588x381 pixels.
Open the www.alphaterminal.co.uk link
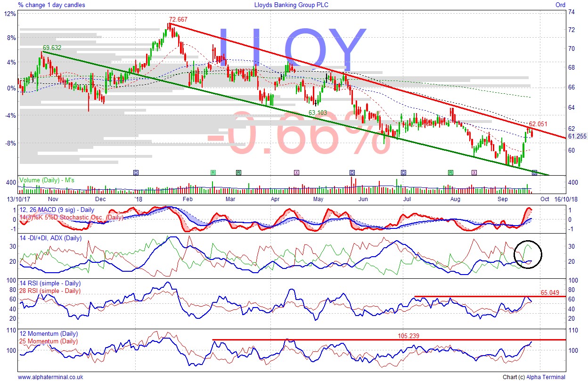click(x=50, y=377)
